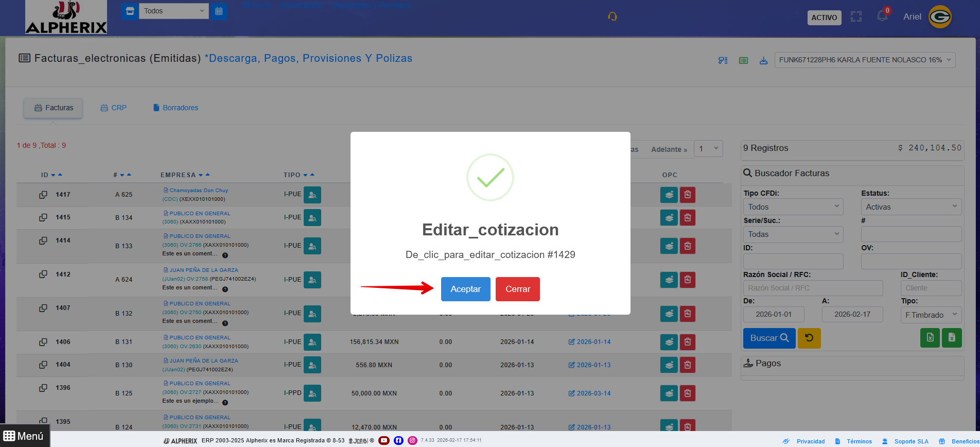
Task: Click Aceptar to edit the quotation
Action: coord(465,289)
